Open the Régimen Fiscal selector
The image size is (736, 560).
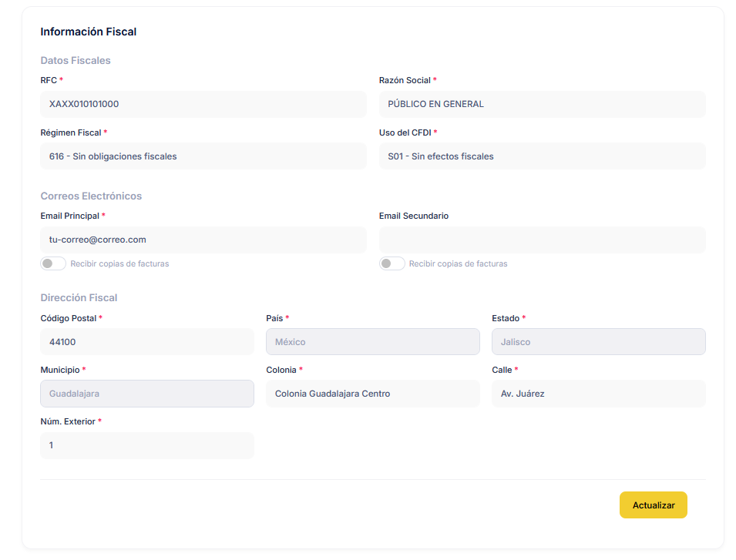(x=203, y=156)
